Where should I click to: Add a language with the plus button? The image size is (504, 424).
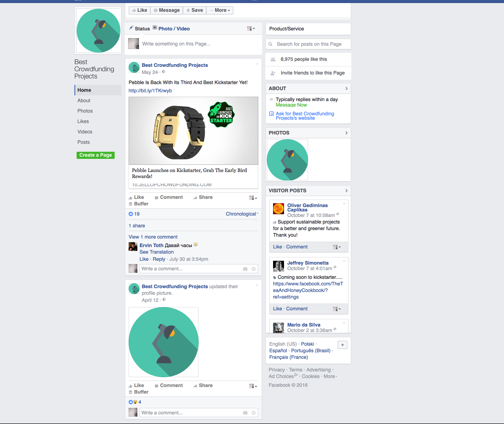pos(343,345)
